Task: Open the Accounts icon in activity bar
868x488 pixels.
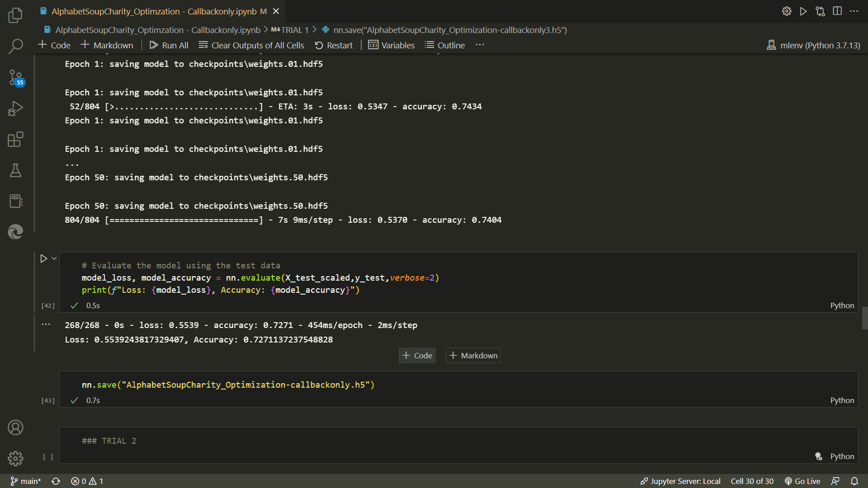Action: coord(15,427)
